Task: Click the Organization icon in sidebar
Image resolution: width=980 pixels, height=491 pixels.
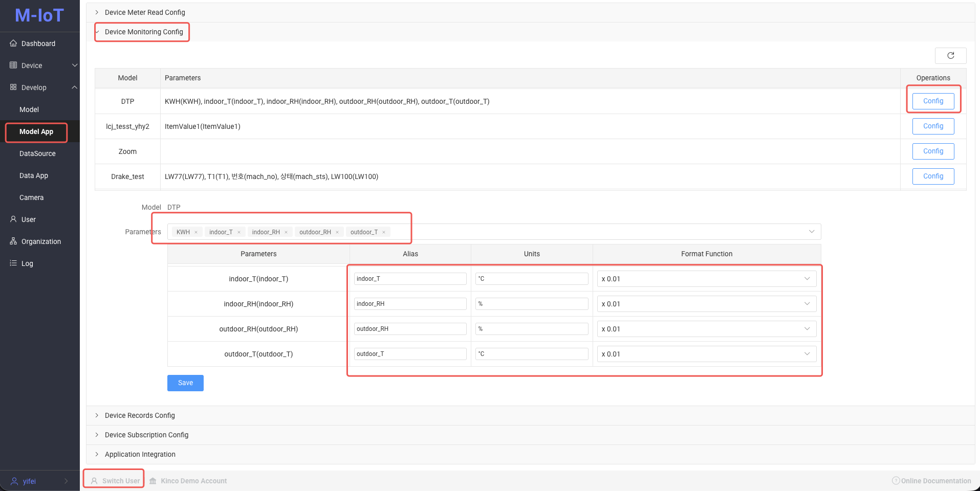Action: click(x=13, y=241)
